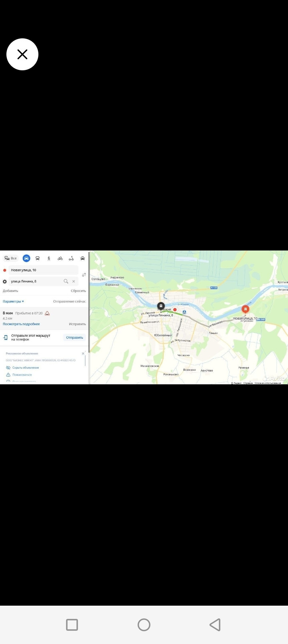288x644 pixels.
Task: Show all transport modes with Все
Action: [x=11, y=258]
